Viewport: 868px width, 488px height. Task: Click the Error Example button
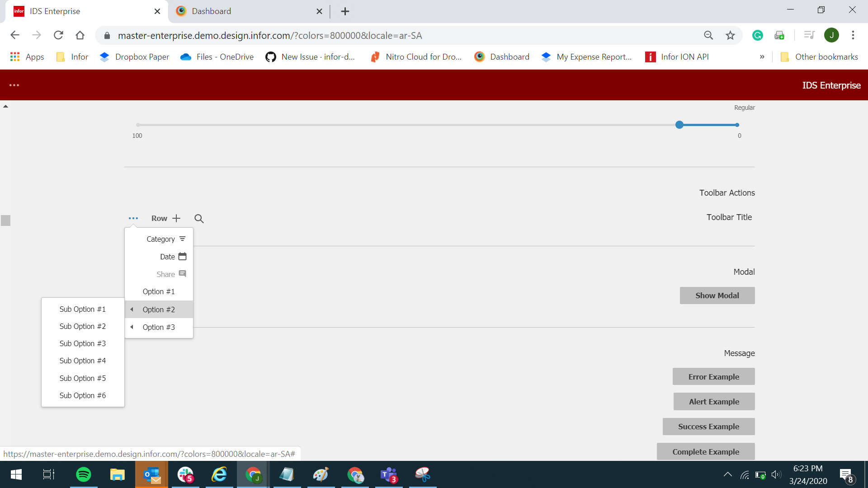click(713, 376)
